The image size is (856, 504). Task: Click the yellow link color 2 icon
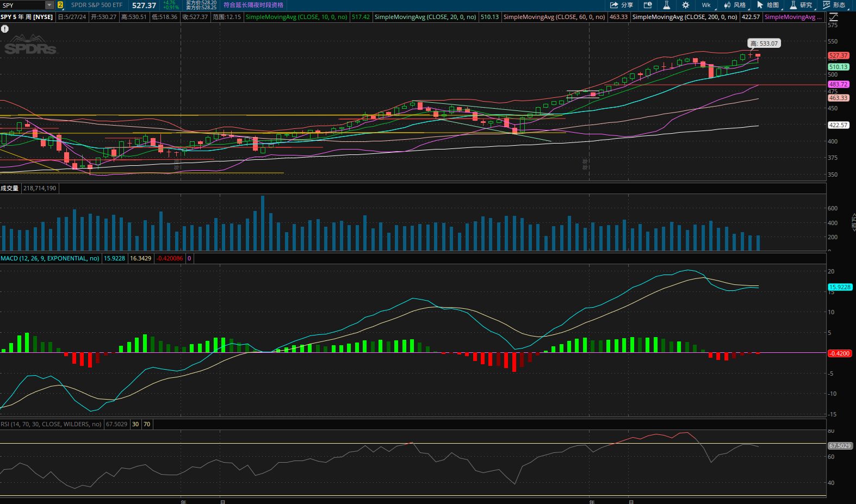pyautogui.click(x=60, y=5)
